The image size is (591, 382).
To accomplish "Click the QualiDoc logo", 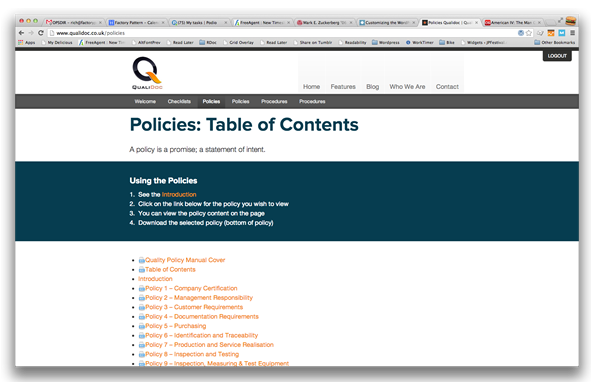I will click(x=147, y=73).
